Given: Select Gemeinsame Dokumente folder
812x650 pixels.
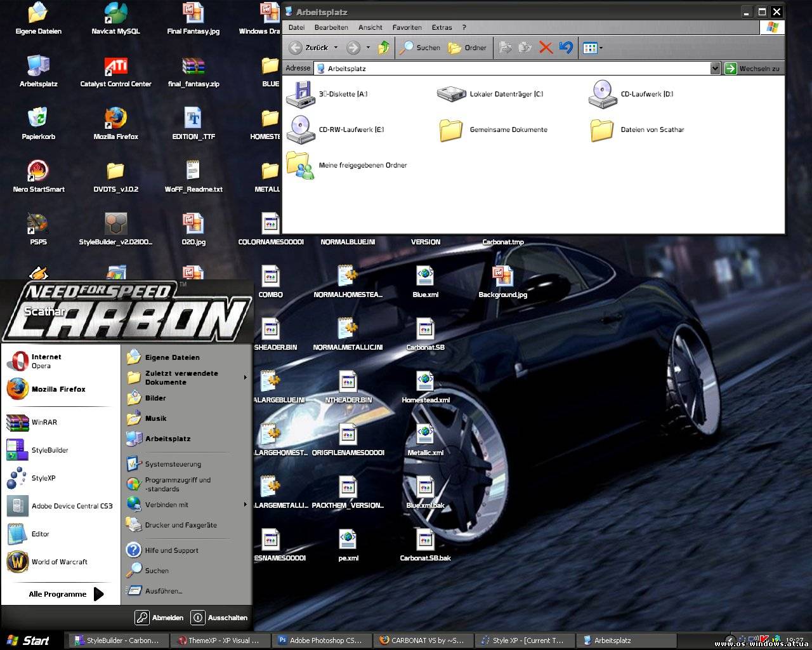Looking at the screenshot, I should [493, 129].
